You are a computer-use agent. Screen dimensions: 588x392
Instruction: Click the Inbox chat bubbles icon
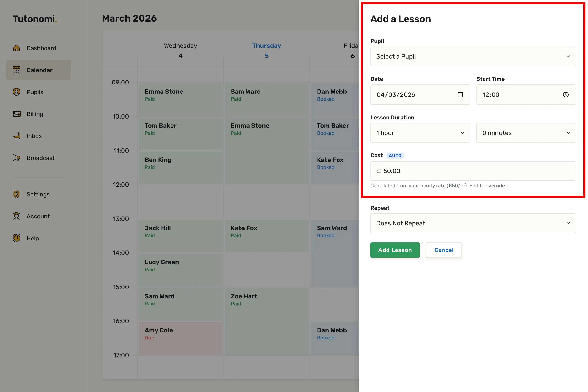pyautogui.click(x=16, y=136)
